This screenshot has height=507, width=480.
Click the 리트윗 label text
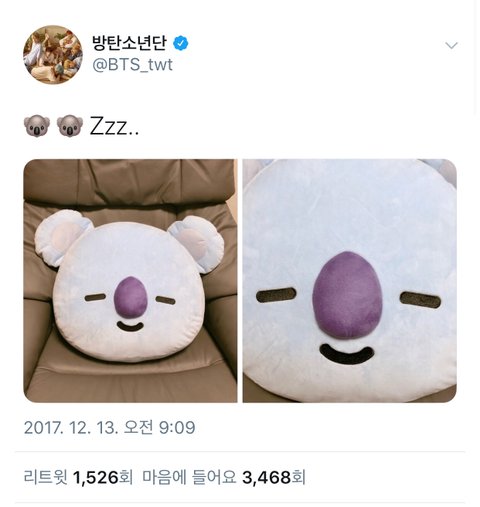coord(45,477)
